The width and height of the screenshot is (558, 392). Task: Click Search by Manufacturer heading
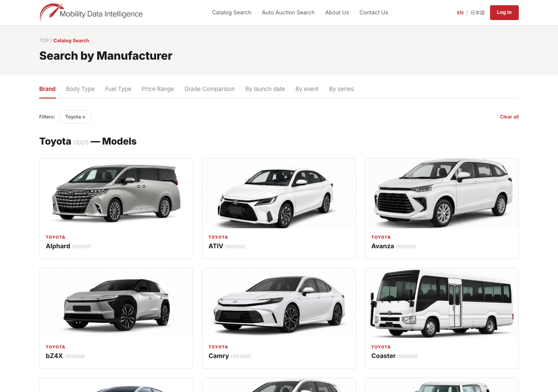pyautogui.click(x=106, y=56)
